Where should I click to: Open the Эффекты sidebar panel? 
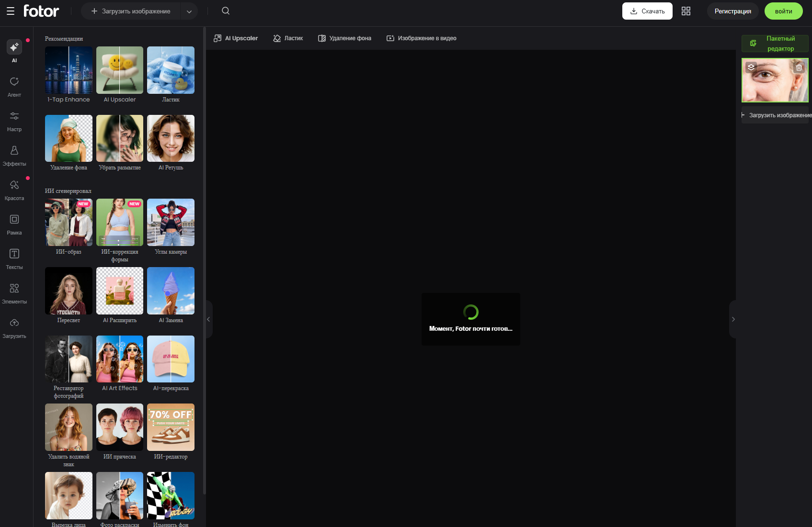pyautogui.click(x=14, y=156)
